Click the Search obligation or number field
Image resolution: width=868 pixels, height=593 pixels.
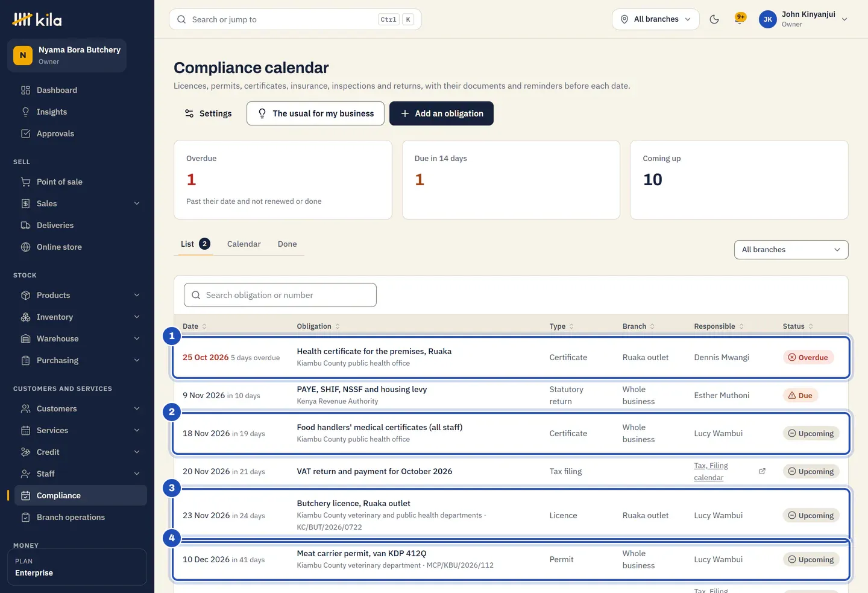coord(280,295)
